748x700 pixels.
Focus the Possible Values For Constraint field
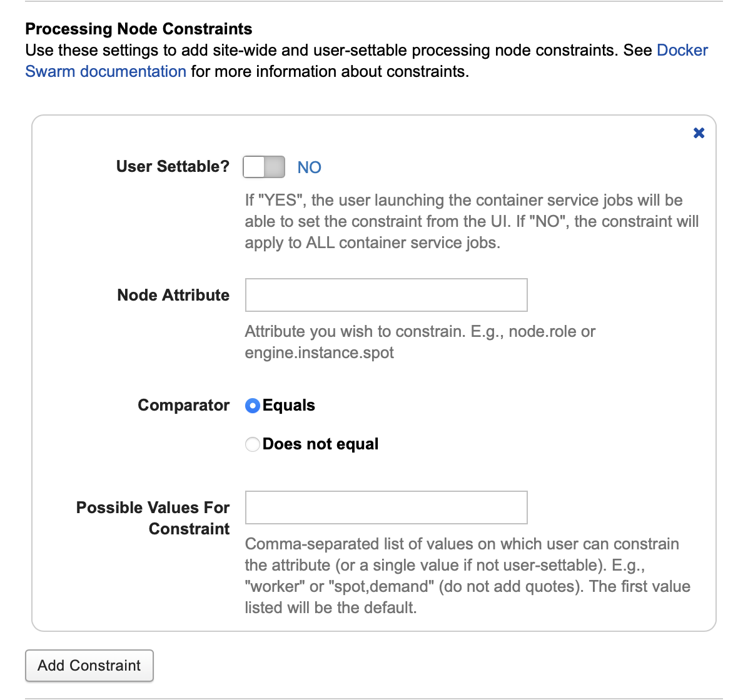point(386,507)
